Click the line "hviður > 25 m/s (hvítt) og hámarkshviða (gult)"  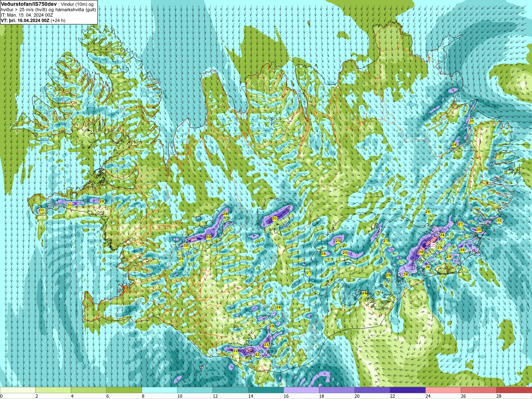click(x=48, y=10)
